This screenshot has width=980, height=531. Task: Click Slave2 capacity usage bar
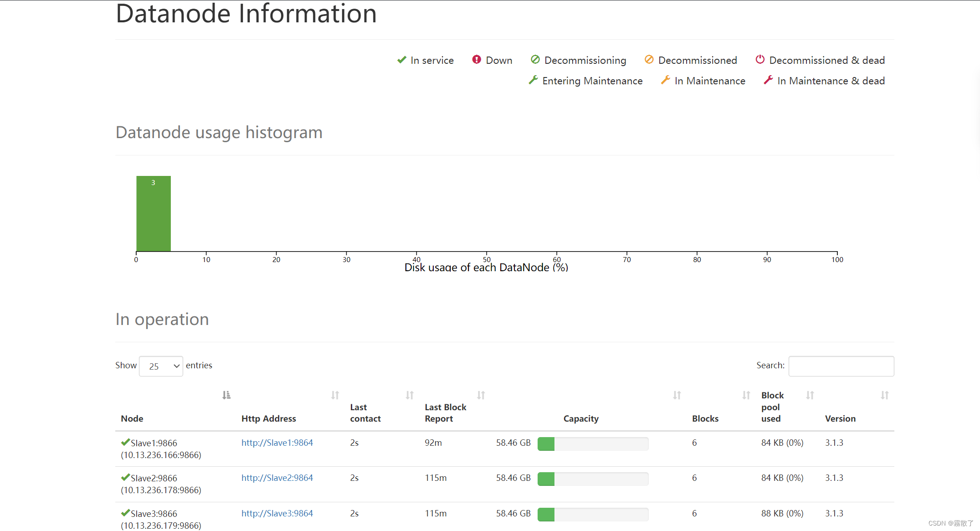(593, 479)
